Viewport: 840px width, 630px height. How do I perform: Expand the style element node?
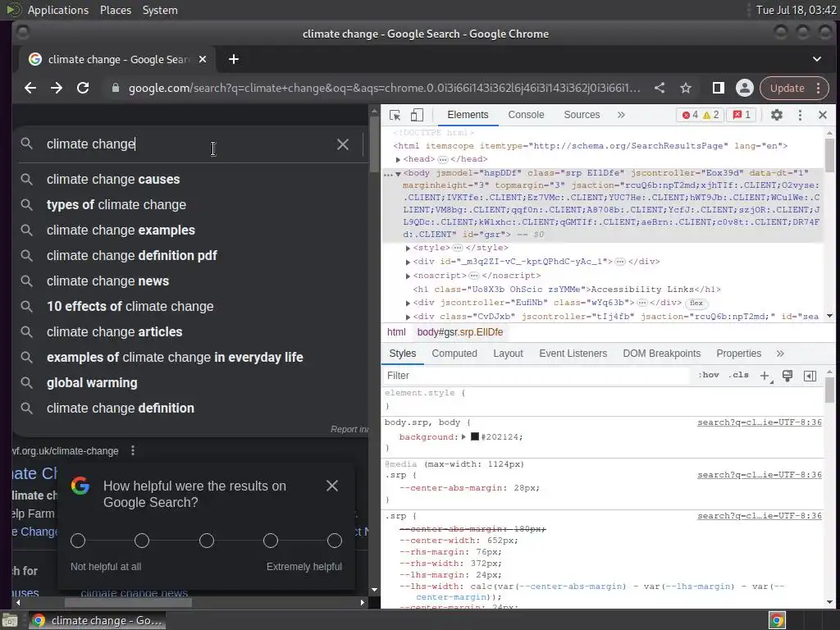[408, 248]
